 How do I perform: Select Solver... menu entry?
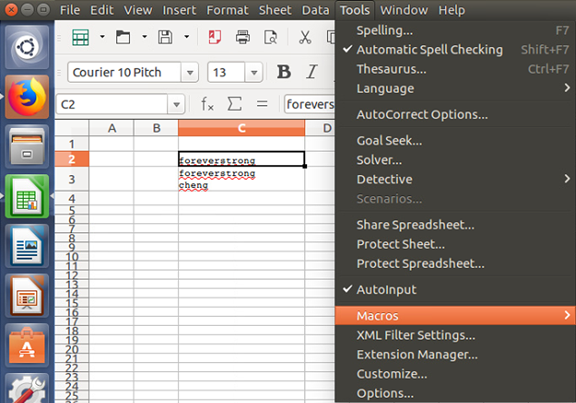(x=455, y=160)
